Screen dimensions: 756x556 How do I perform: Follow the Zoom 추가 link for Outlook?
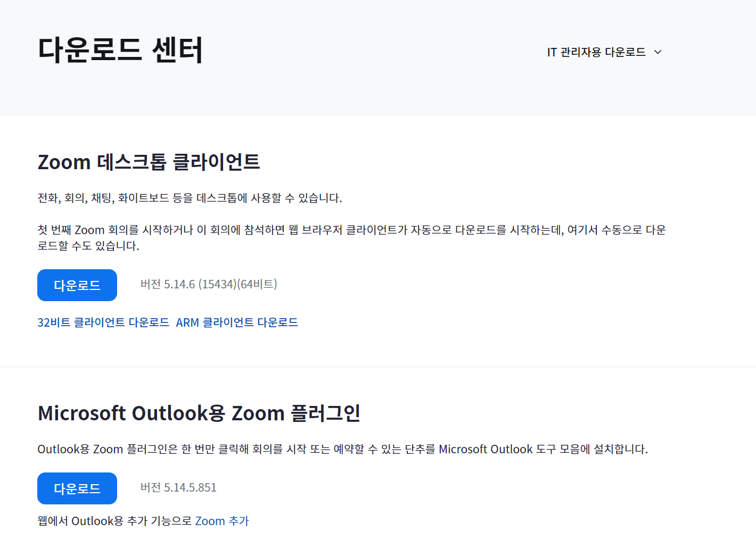tap(221, 520)
